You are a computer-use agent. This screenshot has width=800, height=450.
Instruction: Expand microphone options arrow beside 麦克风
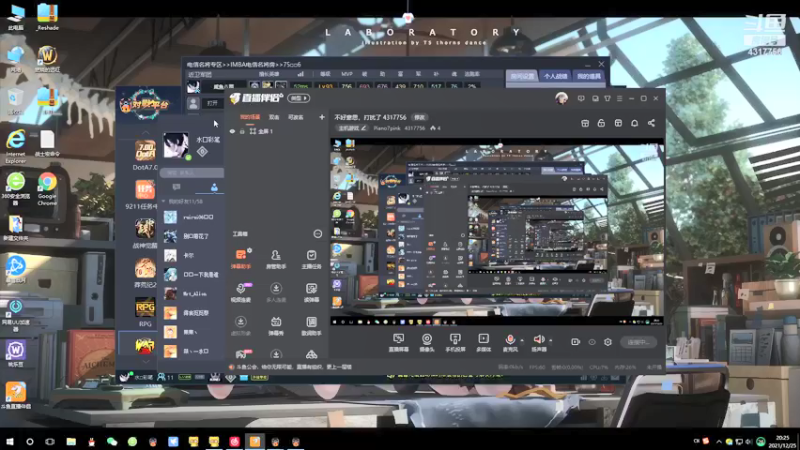(521, 340)
